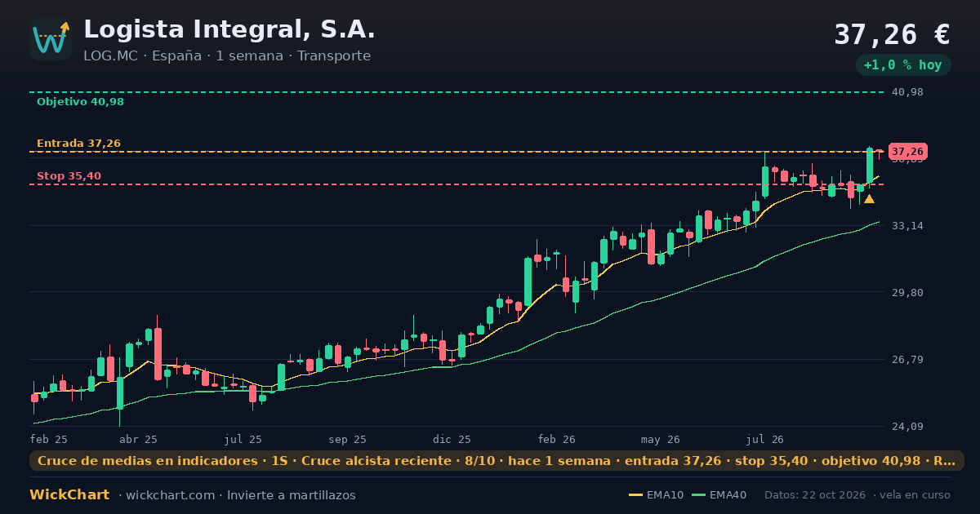Screen dimensions: 980x514
Task: Click the LOG.MC ticker subtitle line
Action: [227, 56]
